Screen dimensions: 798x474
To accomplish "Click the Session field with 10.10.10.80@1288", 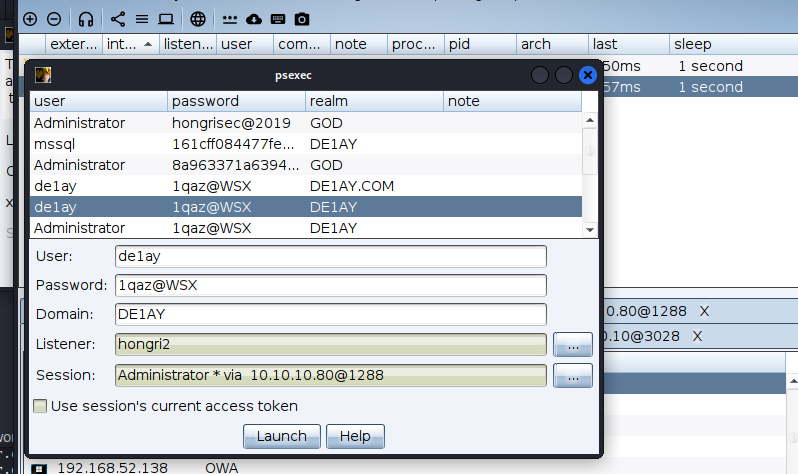I will point(331,375).
